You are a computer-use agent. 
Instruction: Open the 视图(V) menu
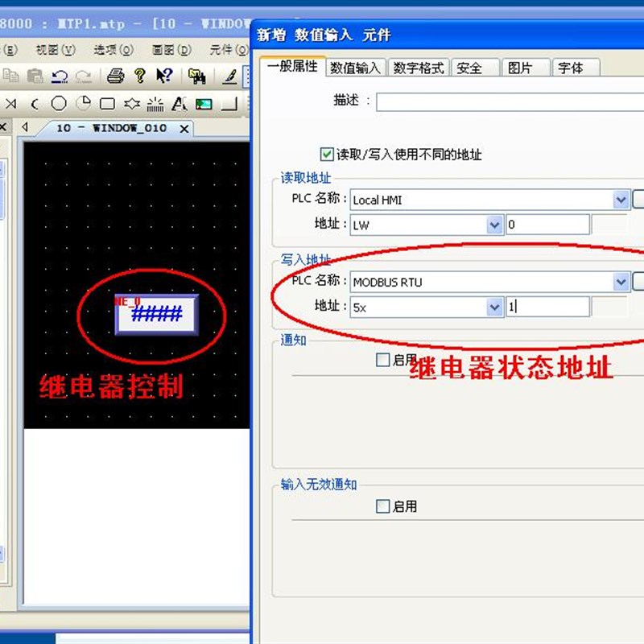[56, 50]
